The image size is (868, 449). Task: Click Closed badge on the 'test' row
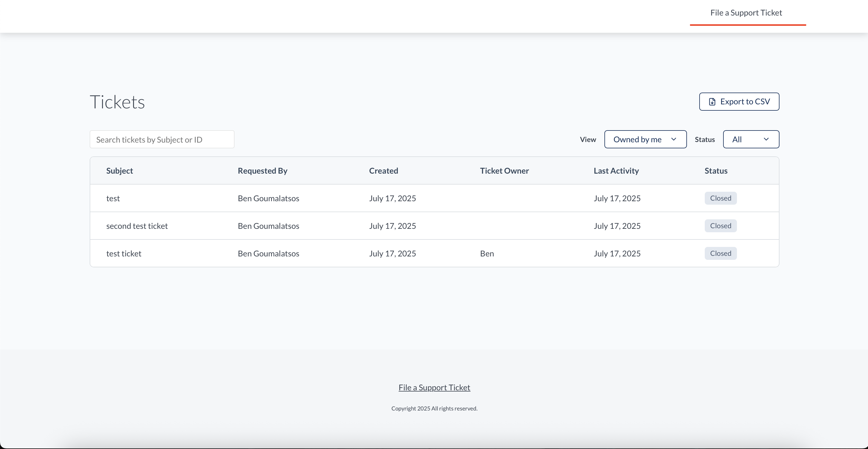coord(721,198)
